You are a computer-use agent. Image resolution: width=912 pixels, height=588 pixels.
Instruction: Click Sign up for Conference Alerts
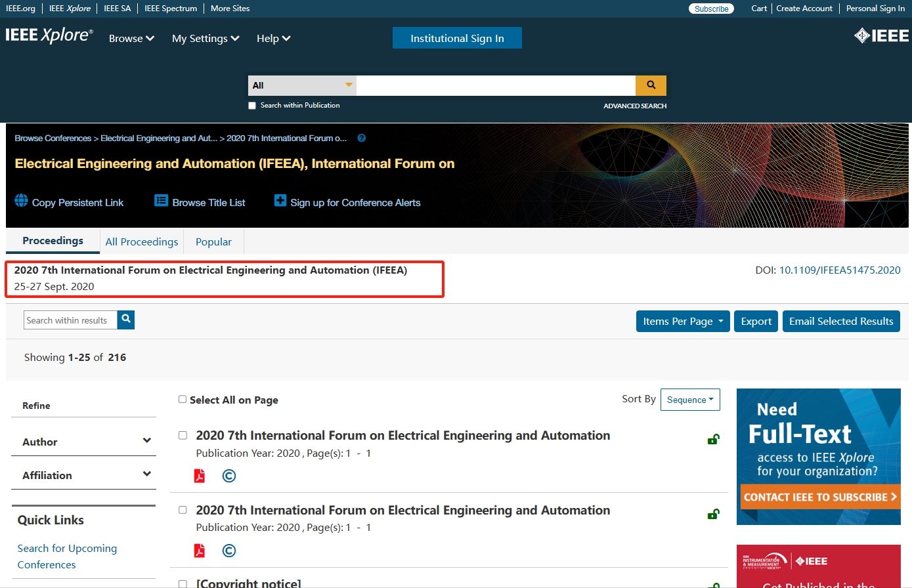click(355, 203)
